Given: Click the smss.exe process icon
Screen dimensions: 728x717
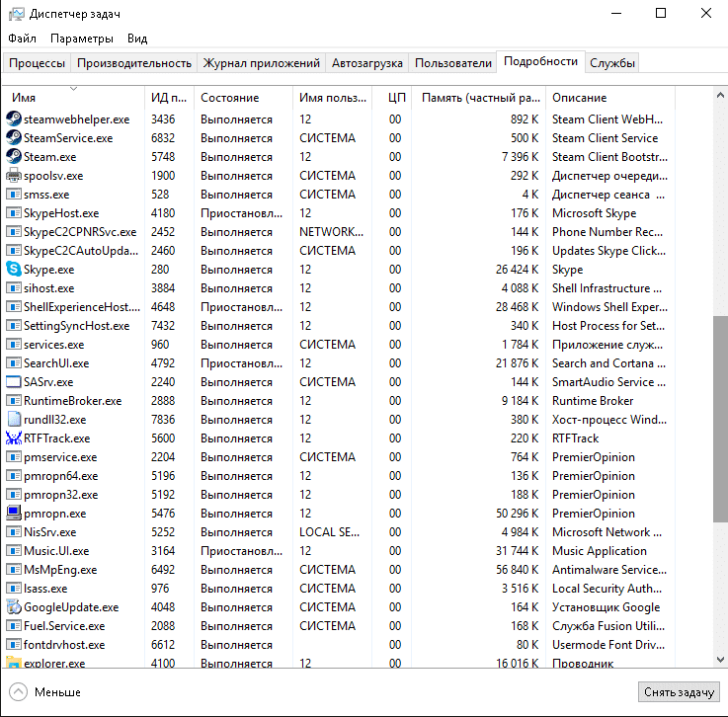Looking at the screenshot, I should [14, 194].
